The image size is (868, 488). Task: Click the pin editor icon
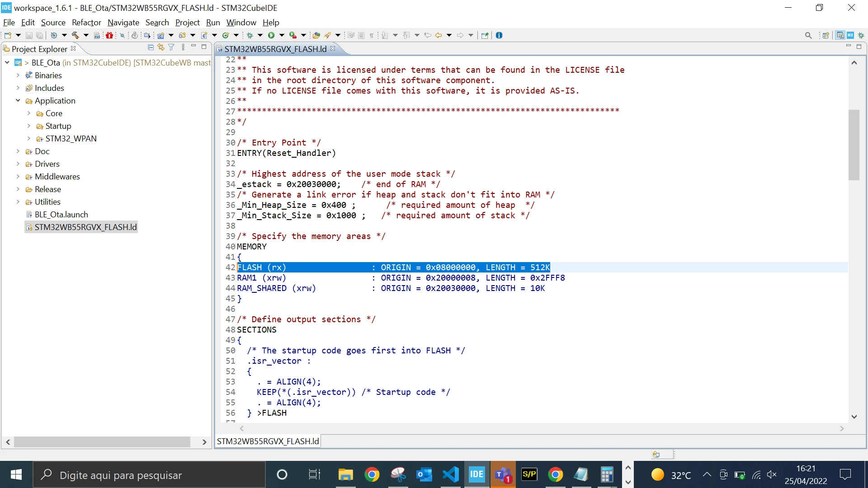[485, 35]
